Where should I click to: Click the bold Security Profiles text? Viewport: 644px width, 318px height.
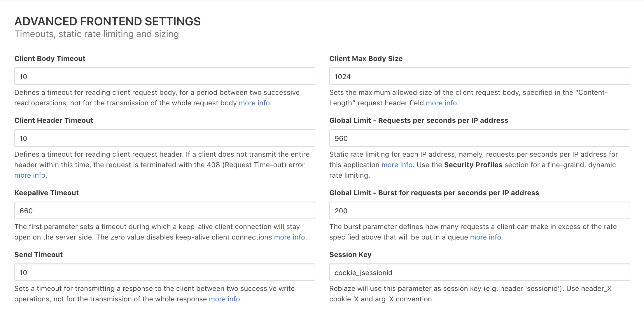pos(473,165)
